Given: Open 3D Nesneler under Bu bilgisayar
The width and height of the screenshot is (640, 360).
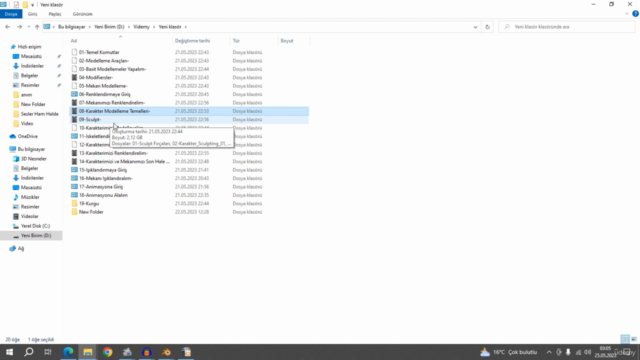Looking at the screenshot, I should pyautogui.click(x=33, y=159).
